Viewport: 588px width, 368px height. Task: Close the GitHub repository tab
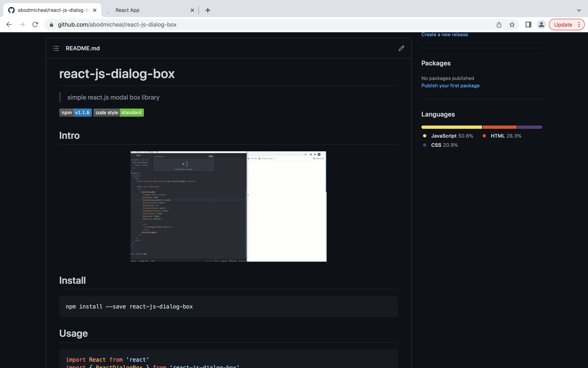tap(95, 10)
